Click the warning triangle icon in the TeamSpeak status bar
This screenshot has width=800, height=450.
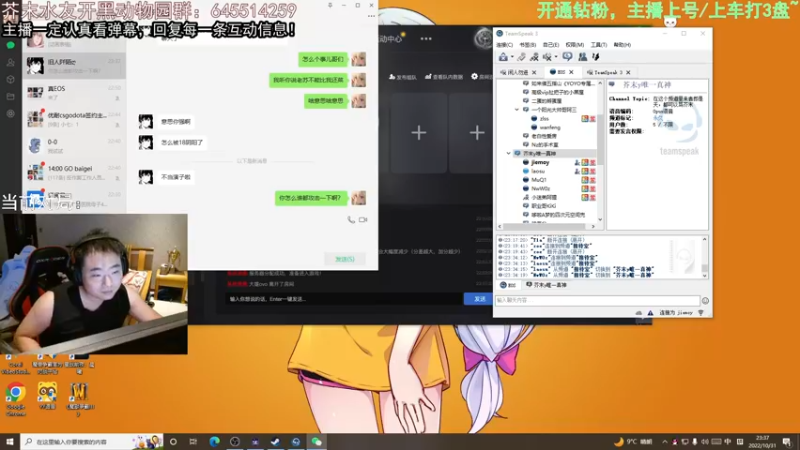[650, 313]
